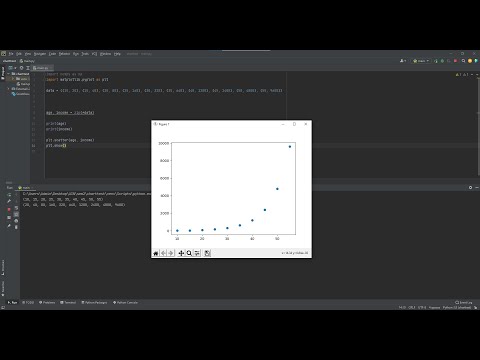Select the 'main' tab in Run panel
The width and height of the screenshot is (480, 360).
(x=25, y=188)
